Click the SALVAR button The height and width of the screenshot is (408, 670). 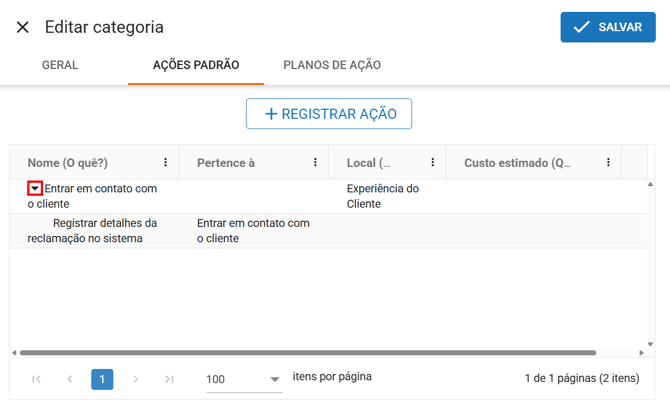[x=607, y=27]
